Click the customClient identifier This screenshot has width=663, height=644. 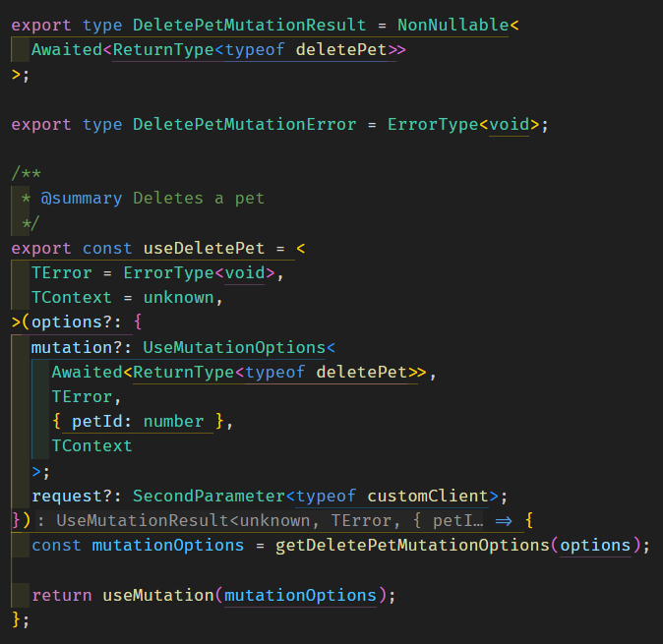pos(428,497)
